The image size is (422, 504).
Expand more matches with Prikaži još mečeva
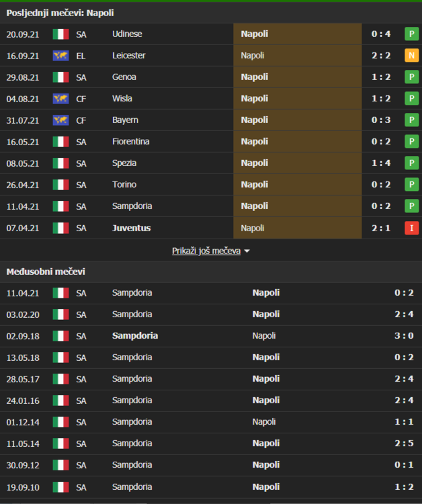tap(206, 251)
